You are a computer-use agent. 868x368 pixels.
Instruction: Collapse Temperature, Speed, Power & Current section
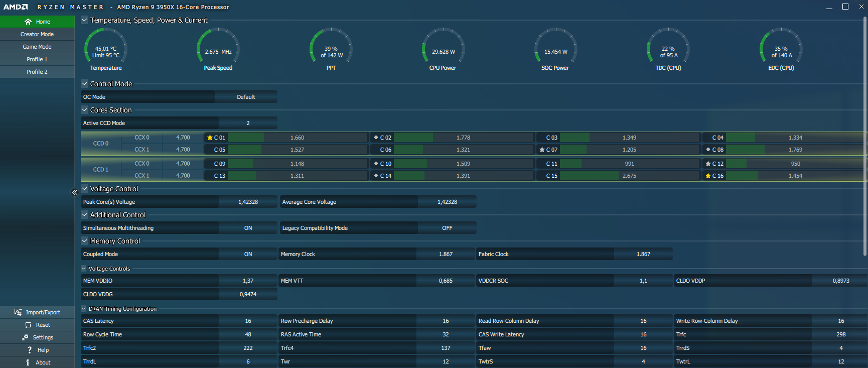tap(84, 20)
